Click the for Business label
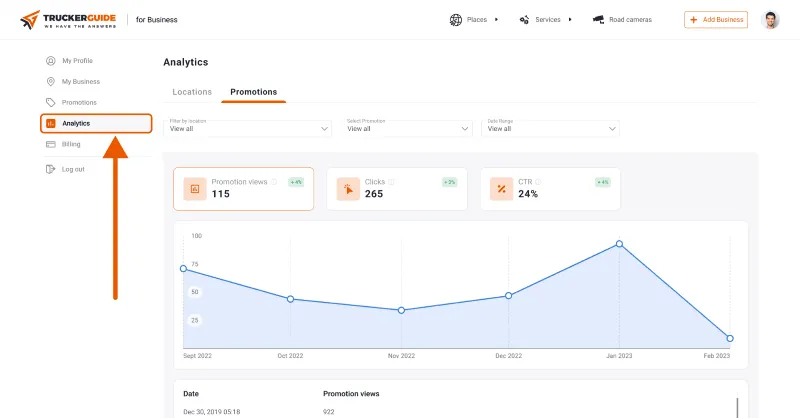This screenshot has width=800, height=418. pos(157,20)
